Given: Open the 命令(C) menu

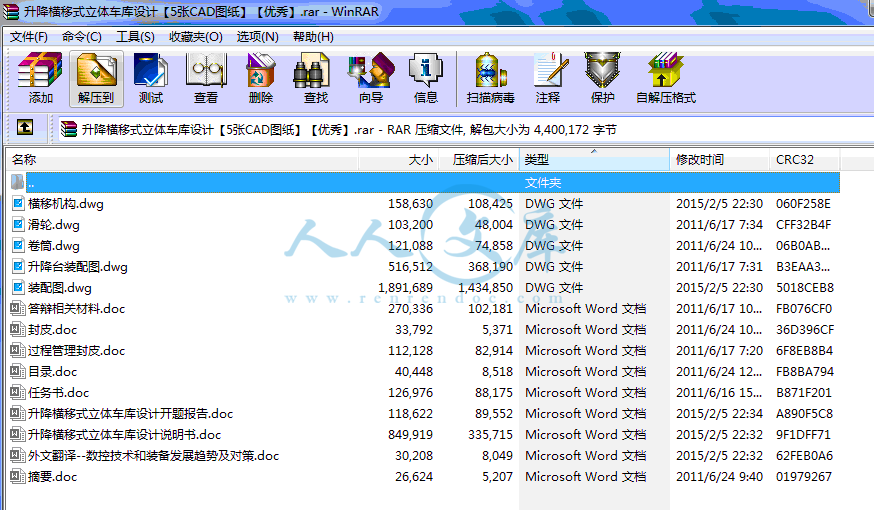Looking at the screenshot, I should [81, 37].
